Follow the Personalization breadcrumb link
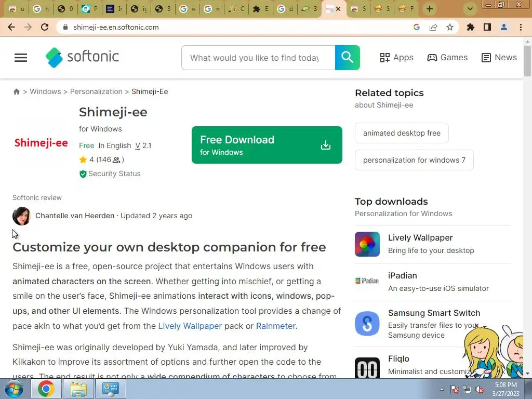 96,91
